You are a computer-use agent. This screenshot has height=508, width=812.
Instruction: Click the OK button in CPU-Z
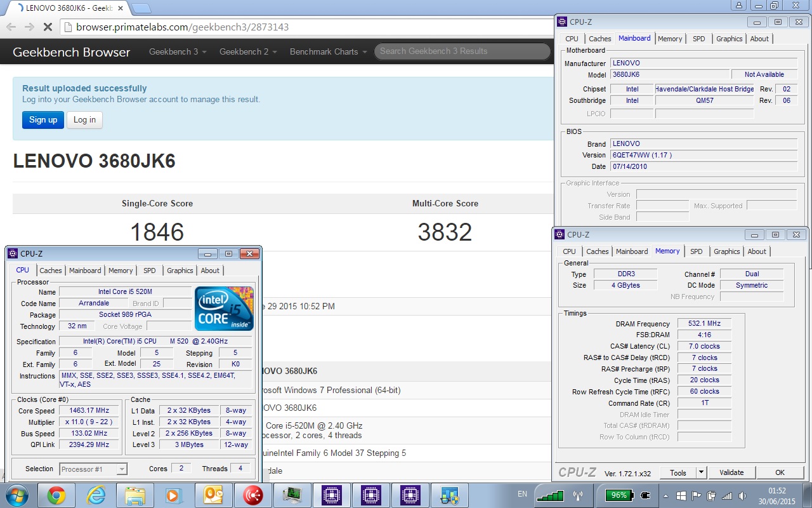click(780, 472)
